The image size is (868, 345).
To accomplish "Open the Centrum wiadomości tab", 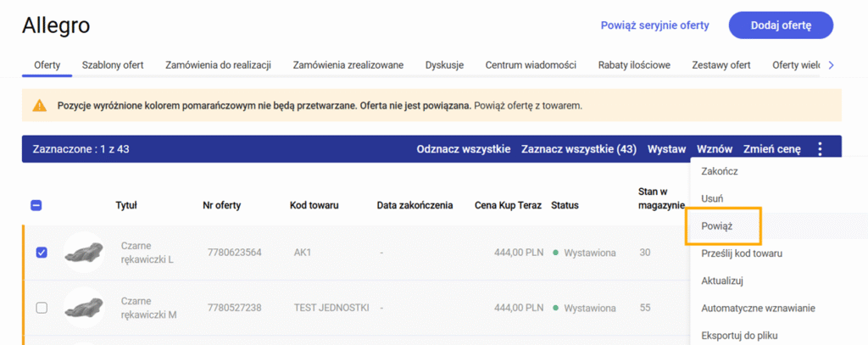I will pos(531,65).
